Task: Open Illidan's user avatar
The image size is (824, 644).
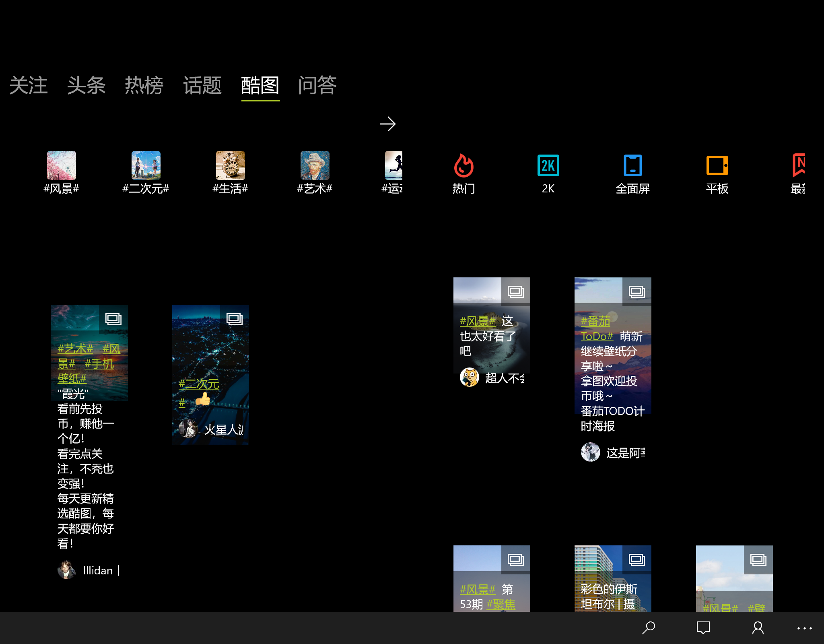Action: click(x=67, y=570)
